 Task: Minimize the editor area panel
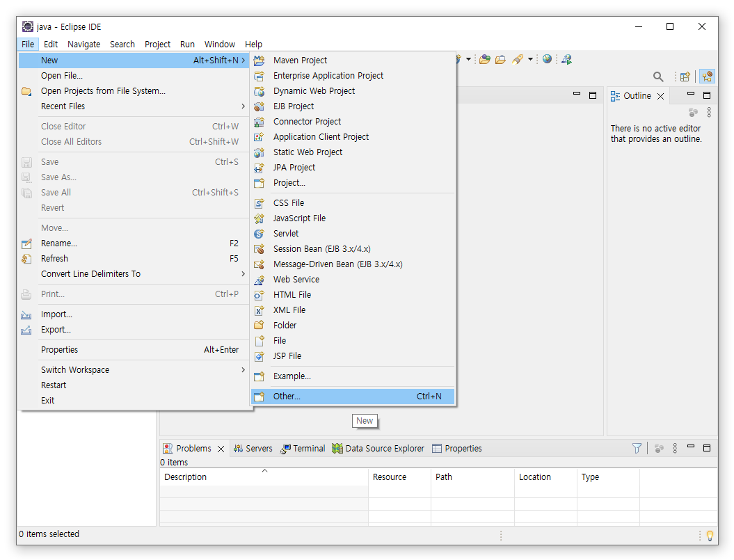point(577,94)
